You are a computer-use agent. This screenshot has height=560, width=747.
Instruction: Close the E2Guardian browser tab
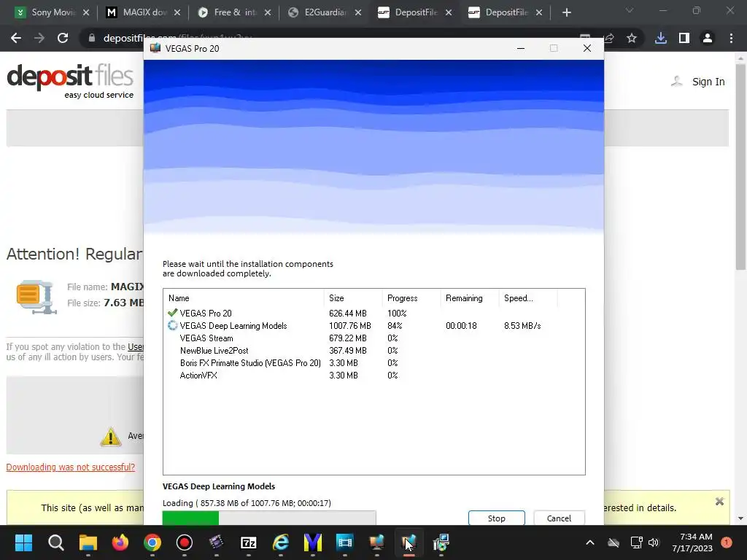[357, 13]
